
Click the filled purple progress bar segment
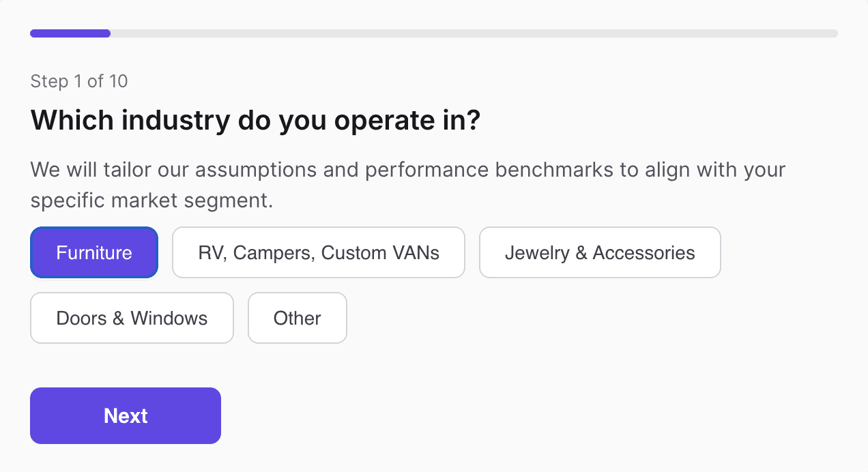pos(70,33)
